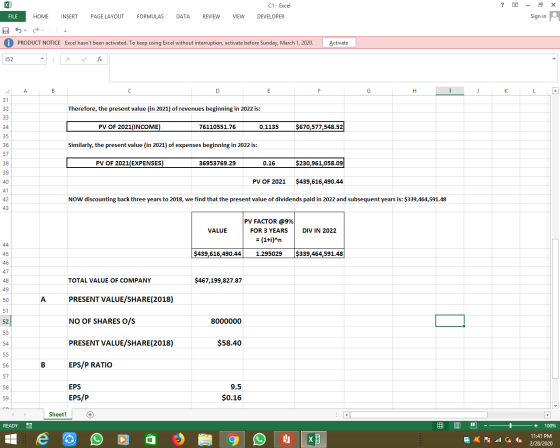Open Windows Start button
The width and height of the screenshot is (560, 448).
[x=10, y=439]
